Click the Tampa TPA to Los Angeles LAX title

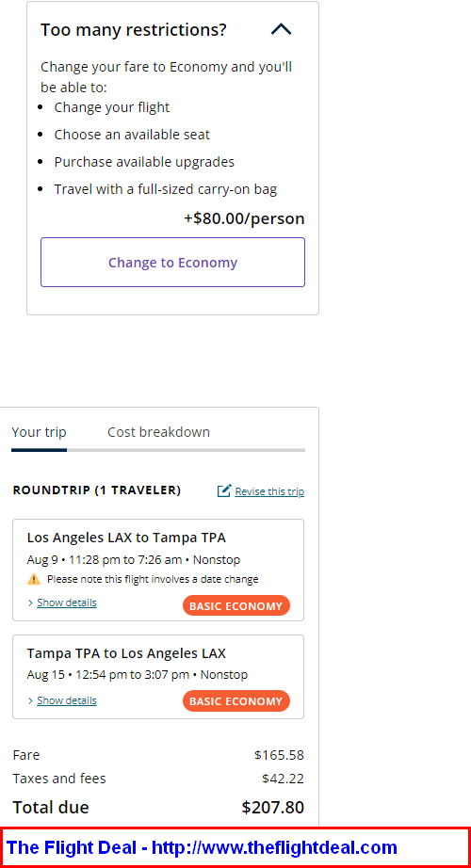(126, 653)
